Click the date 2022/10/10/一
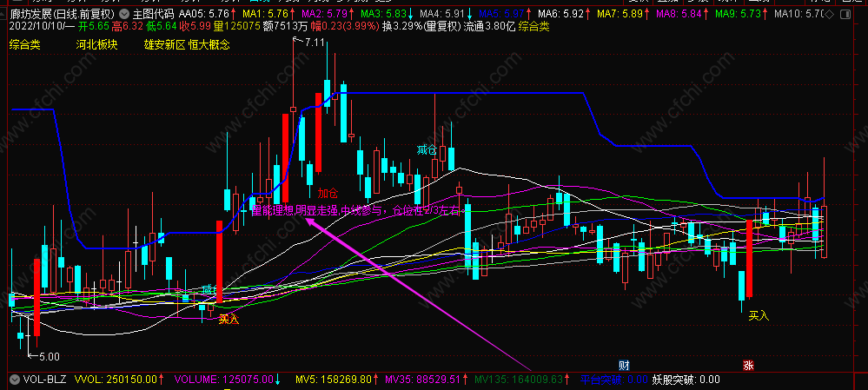 tap(42, 25)
